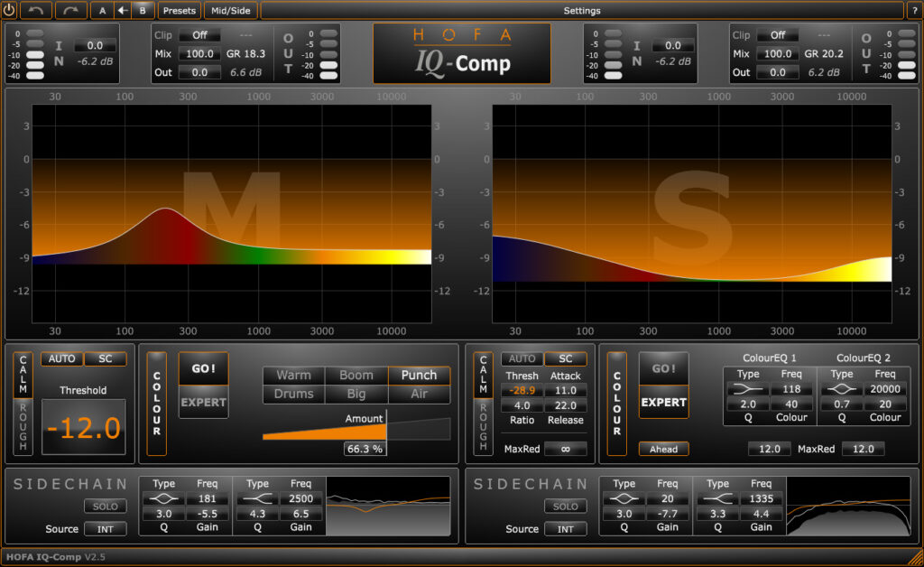The width and height of the screenshot is (924, 567).
Task: Select the Warm colour preset
Action: pos(293,376)
